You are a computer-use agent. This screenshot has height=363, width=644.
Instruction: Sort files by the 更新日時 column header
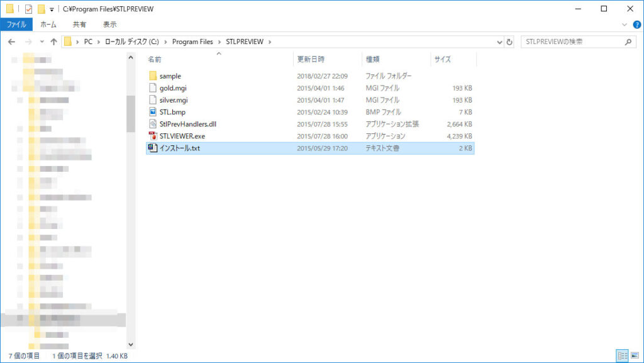coord(312,59)
